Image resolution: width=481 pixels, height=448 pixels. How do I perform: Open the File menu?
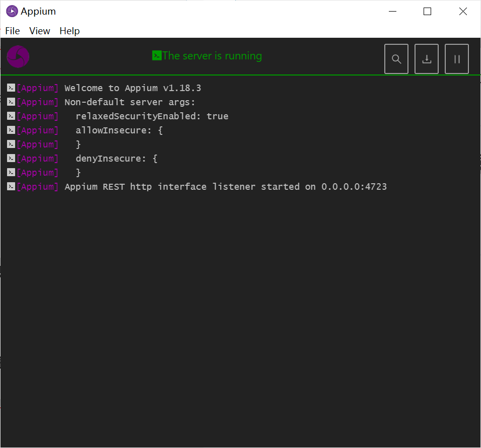click(12, 31)
